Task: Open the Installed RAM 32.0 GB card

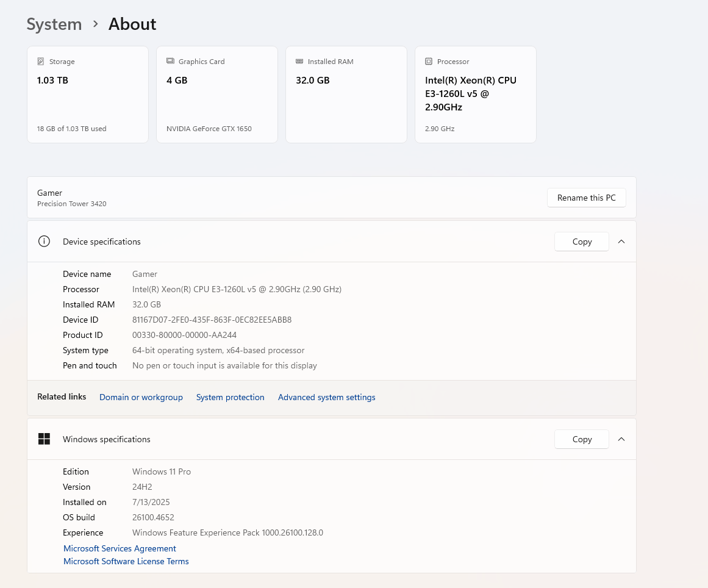Action: coord(346,95)
